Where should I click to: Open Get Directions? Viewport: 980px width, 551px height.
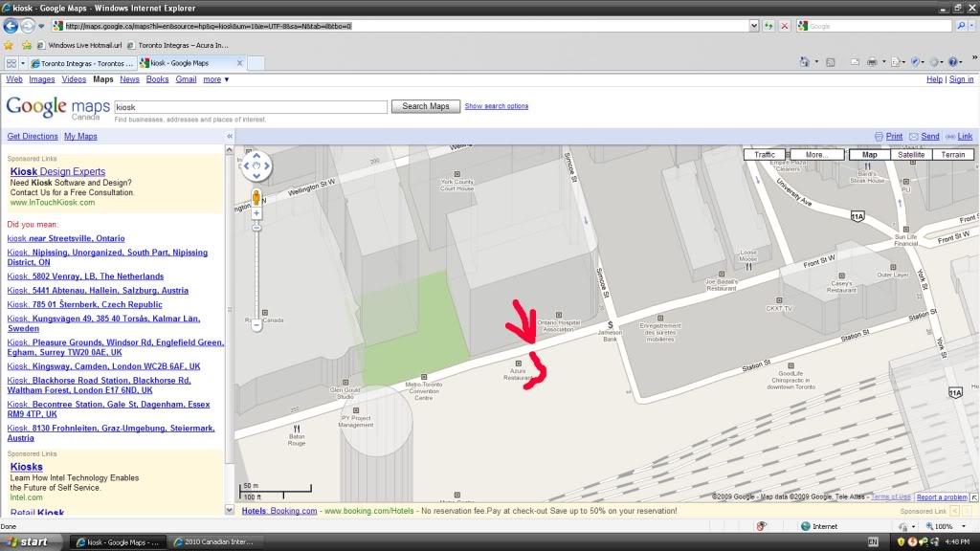pos(32,136)
